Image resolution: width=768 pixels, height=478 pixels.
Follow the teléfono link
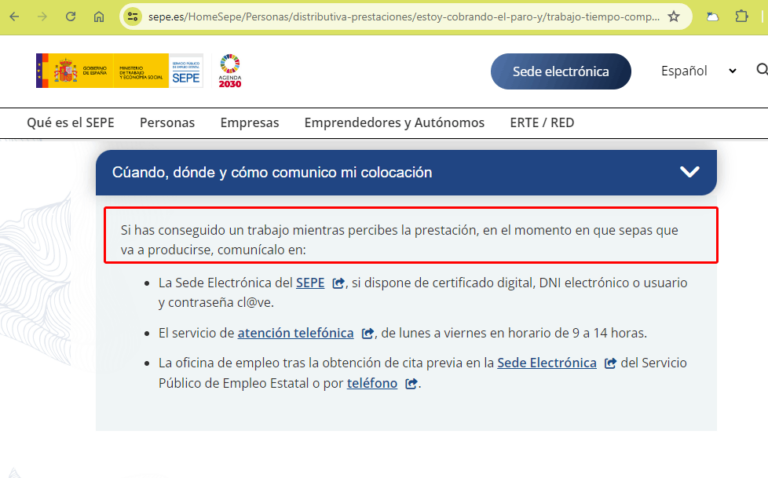[x=372, y=383]
